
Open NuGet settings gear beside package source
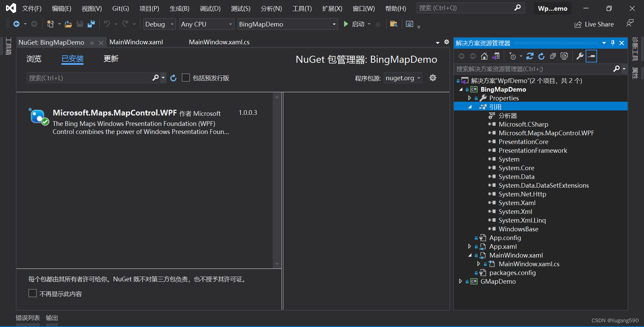click(x=433, y=78)
